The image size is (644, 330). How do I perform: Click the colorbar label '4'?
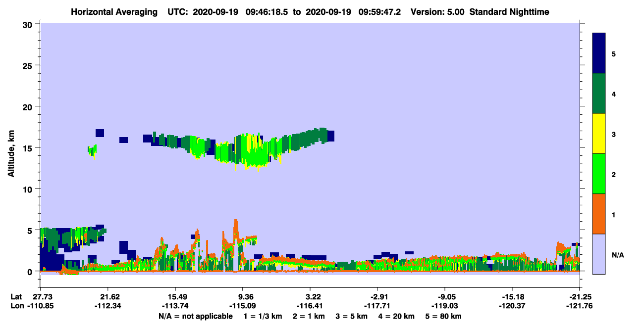pos(614,94)
